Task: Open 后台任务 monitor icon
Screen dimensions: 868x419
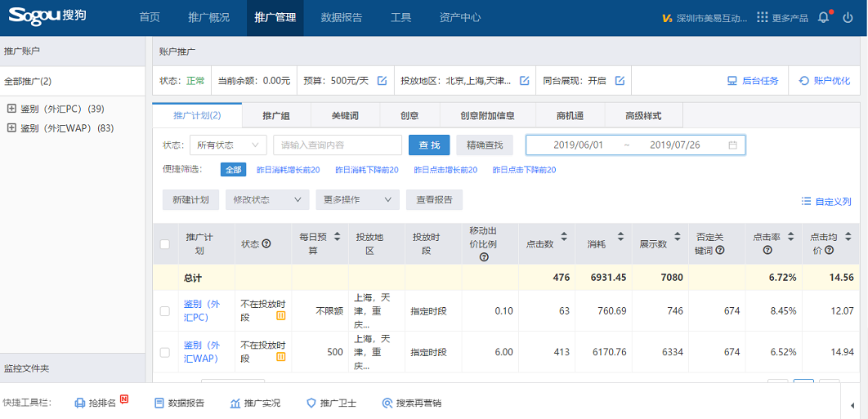Action: [x=732, y=81]
